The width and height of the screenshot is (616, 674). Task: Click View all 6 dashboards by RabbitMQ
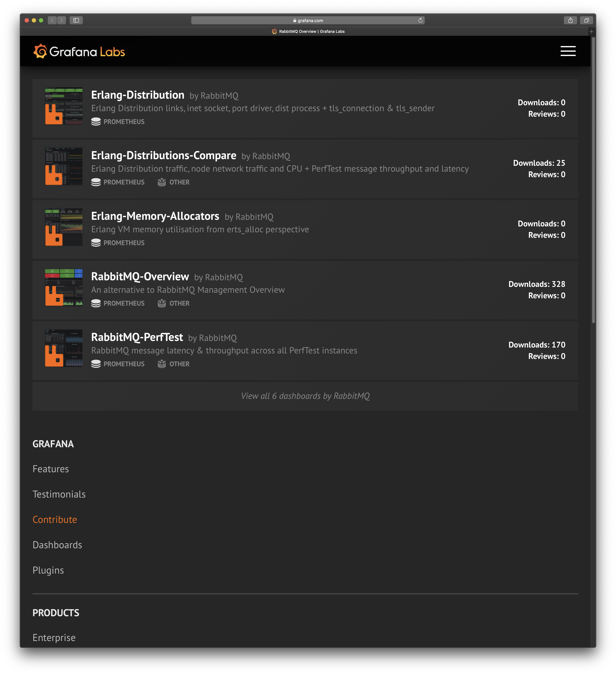[305, 396]
